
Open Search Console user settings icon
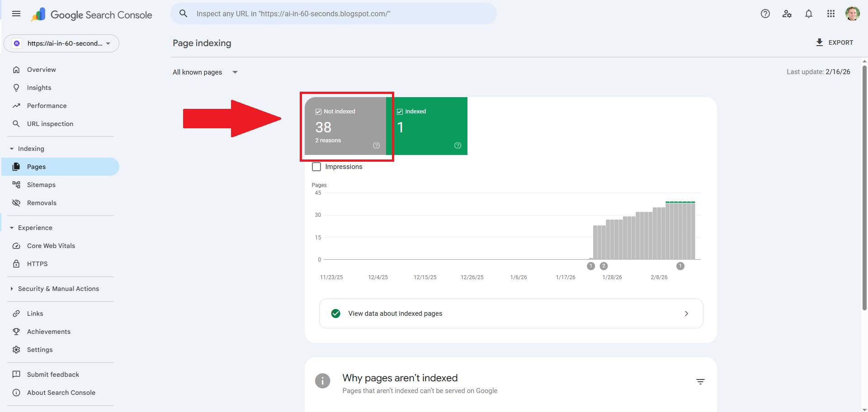pyautogui.click(x=787, y=14)
